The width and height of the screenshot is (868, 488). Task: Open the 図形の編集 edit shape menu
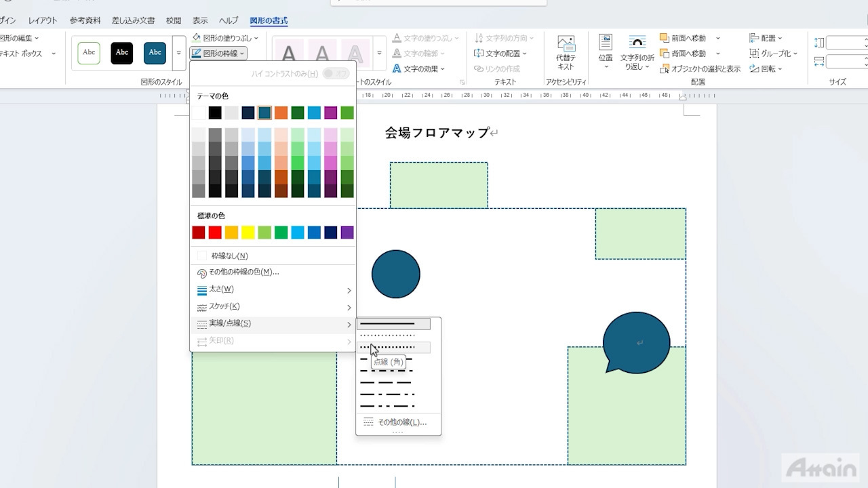tap(19, 38)
